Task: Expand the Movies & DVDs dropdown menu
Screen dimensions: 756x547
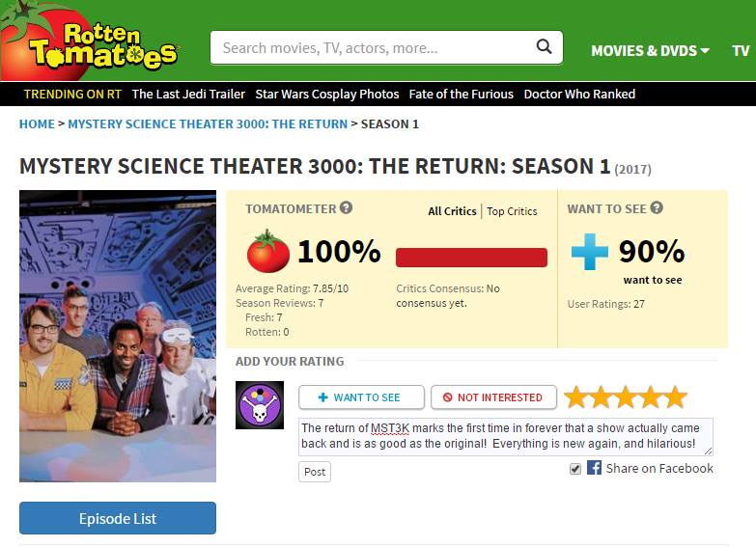Action: (x=650, y=50)
